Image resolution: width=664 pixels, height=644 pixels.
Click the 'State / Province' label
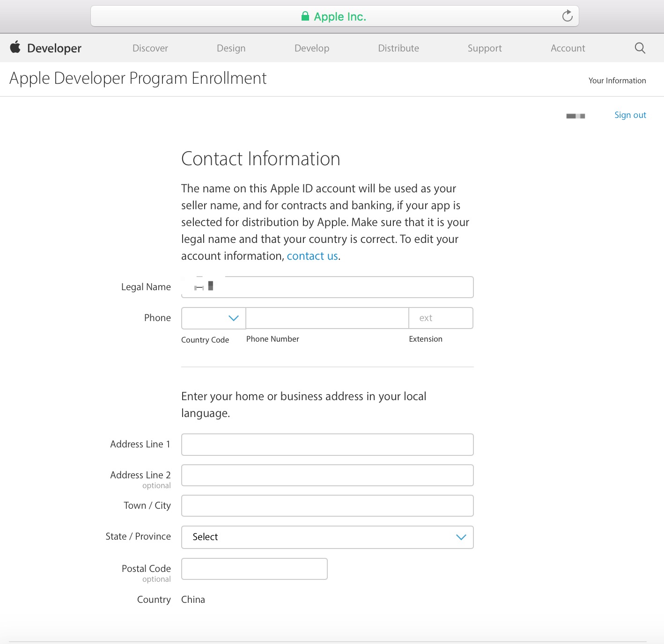(x=138, y=536)
